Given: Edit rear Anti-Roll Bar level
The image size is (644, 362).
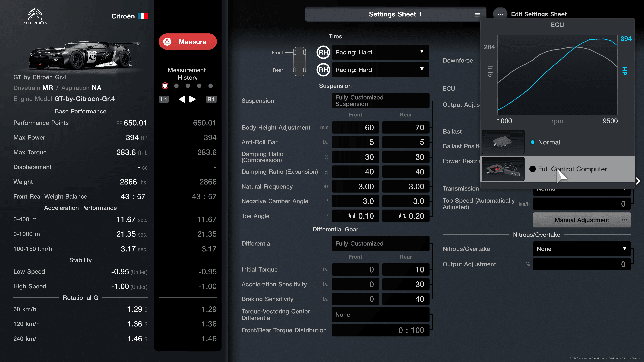Looking at the screenshot, I should [406, 142].
